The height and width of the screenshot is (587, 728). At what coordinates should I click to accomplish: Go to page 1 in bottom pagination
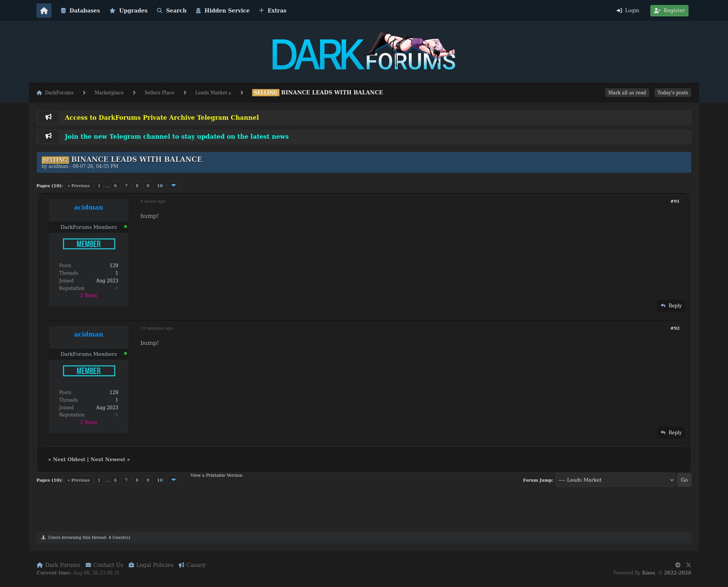point(99,480)
